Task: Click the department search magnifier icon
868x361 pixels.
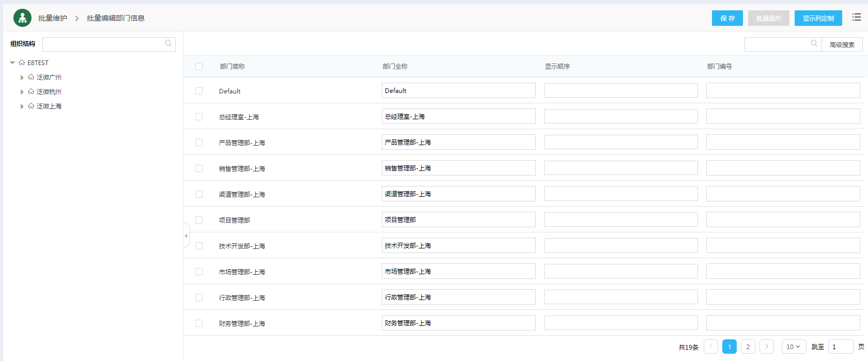Action: [814, 44]
